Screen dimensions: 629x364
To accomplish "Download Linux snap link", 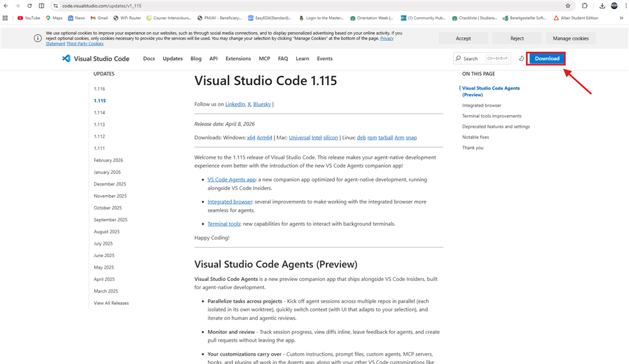I will click(411, 138).
